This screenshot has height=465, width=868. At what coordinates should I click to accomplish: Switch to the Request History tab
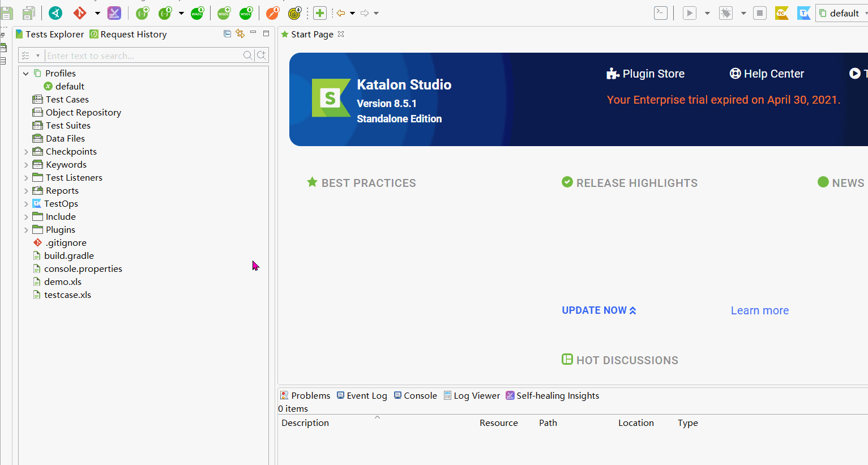(x=128, y=35)
